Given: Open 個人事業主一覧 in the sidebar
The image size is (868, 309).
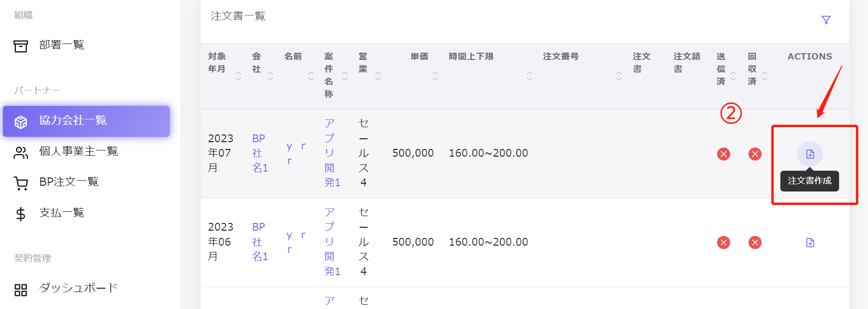Looking at the screenshot, I should tap(78, 151).
